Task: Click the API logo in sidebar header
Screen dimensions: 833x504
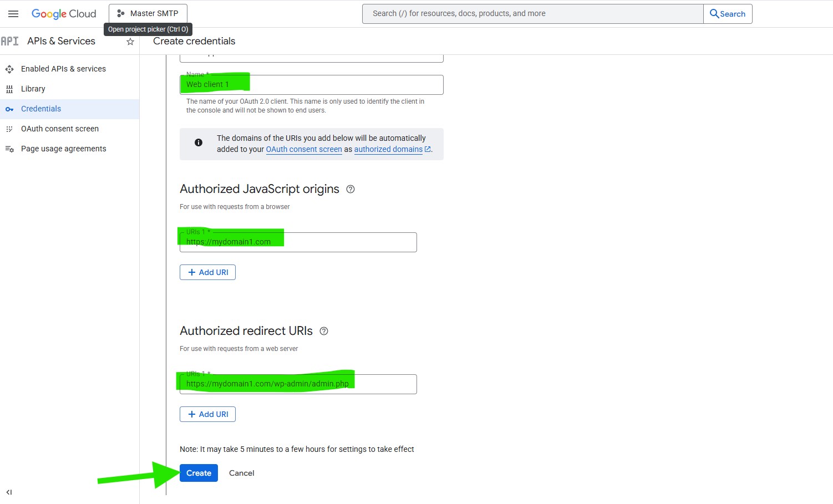Action: click(x=10, y=42)
